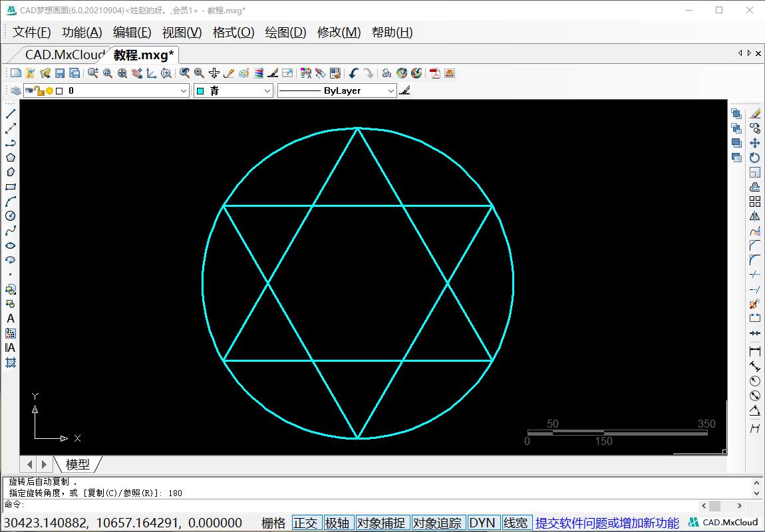
Task: Select the Line drawing tool
Action: pos(9,114)
